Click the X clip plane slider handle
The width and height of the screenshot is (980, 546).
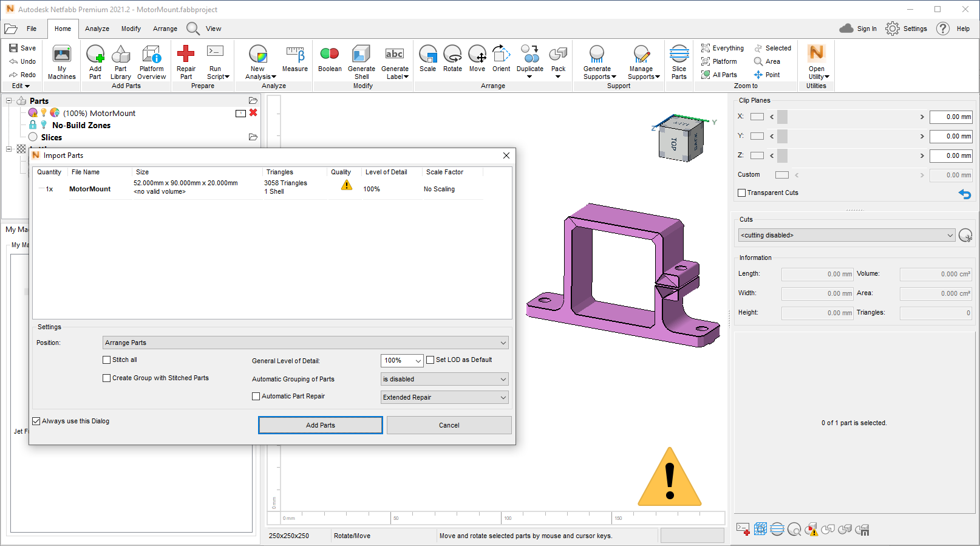point(782,117)
